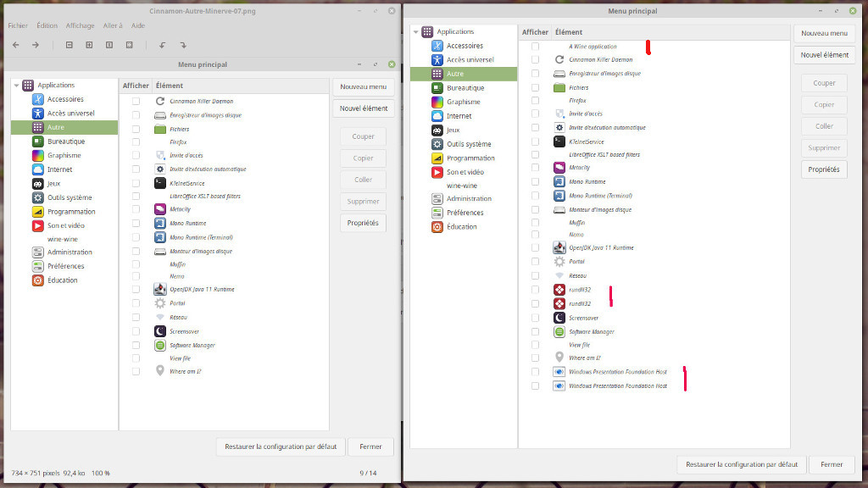The width and height of the screenshot is (868, 488).
Task: Click Nouveau menu button in right window
Action: (x=824, y=33)
